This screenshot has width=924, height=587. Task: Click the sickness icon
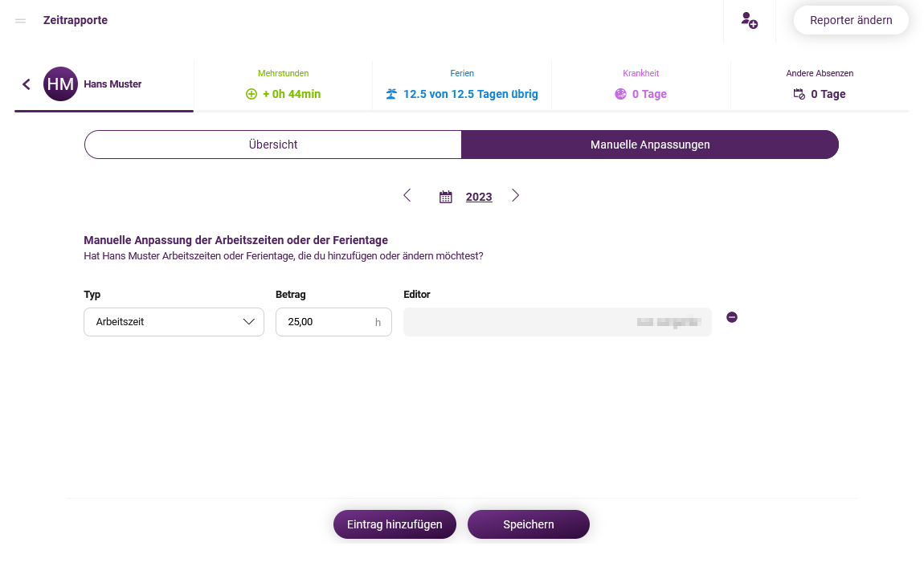(x=620, y=94)
